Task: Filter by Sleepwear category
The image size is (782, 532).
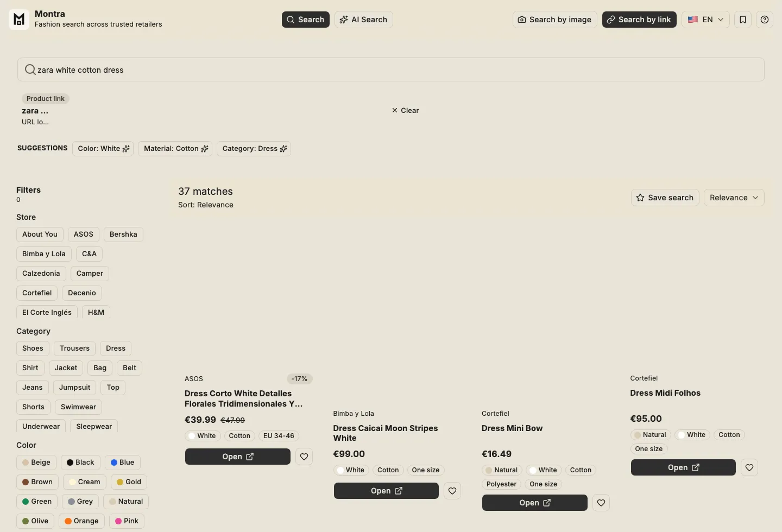Action: pyautogui.click(x=94, y=427)
